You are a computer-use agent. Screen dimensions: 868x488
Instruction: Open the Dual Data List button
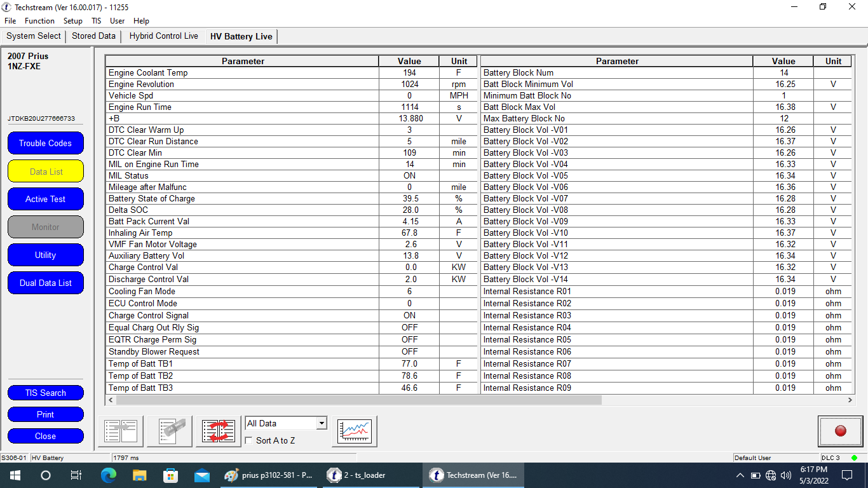click(x=46, y=283)
